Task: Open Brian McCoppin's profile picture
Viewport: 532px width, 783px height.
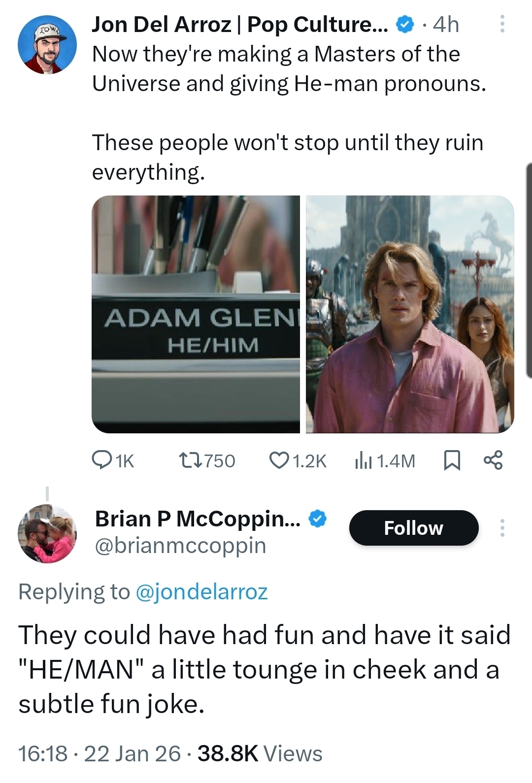Action: tap(47, 533)
